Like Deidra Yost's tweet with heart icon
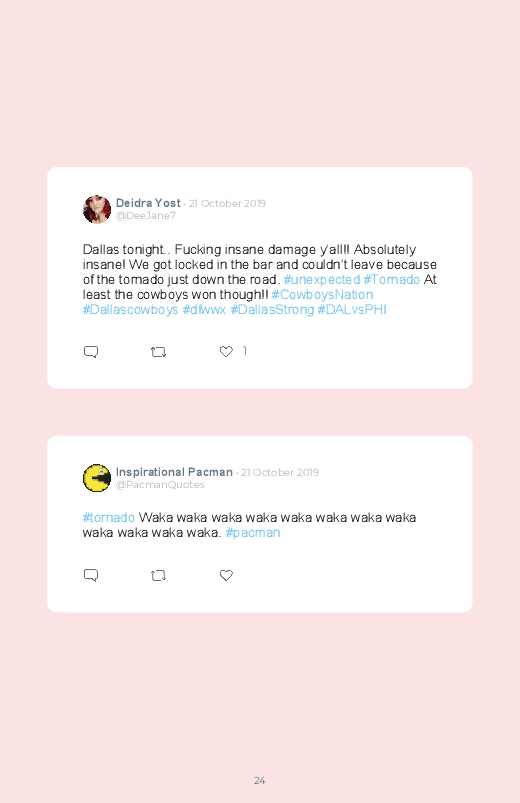 pyautogui.click(x=226, y=351)
